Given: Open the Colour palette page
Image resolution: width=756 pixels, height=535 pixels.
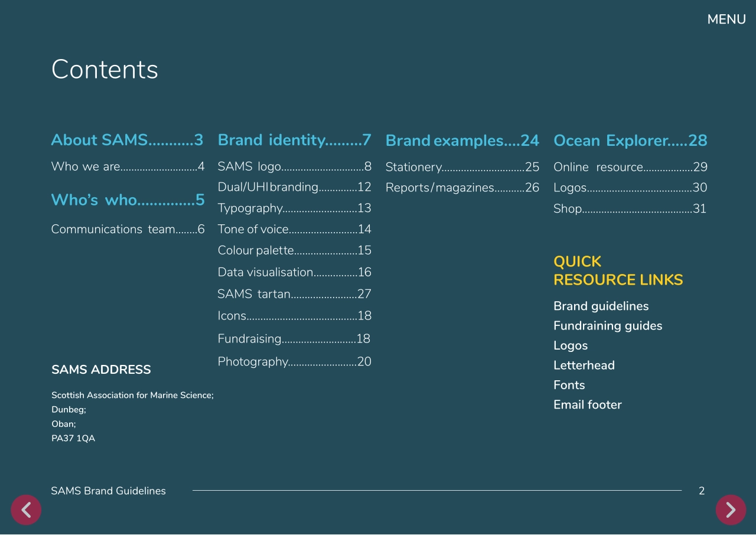Looking at the screenshot, I should pos(294,250).
